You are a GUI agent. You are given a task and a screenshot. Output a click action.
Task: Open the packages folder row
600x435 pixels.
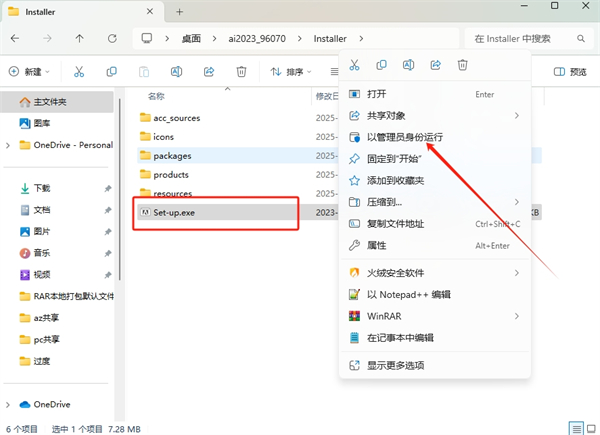point(237,156)
